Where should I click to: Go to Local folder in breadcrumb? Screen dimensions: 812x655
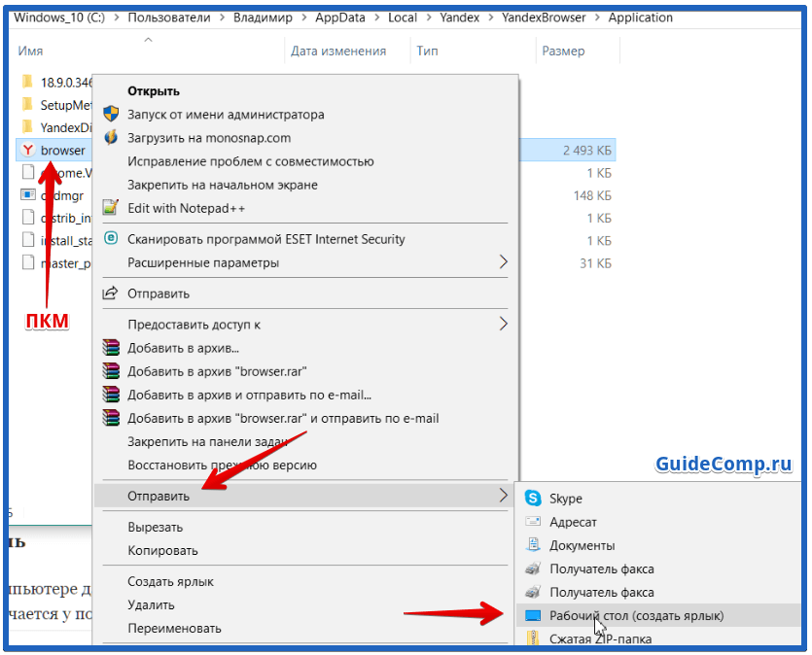pyautogui.click(x=403, y=17)
